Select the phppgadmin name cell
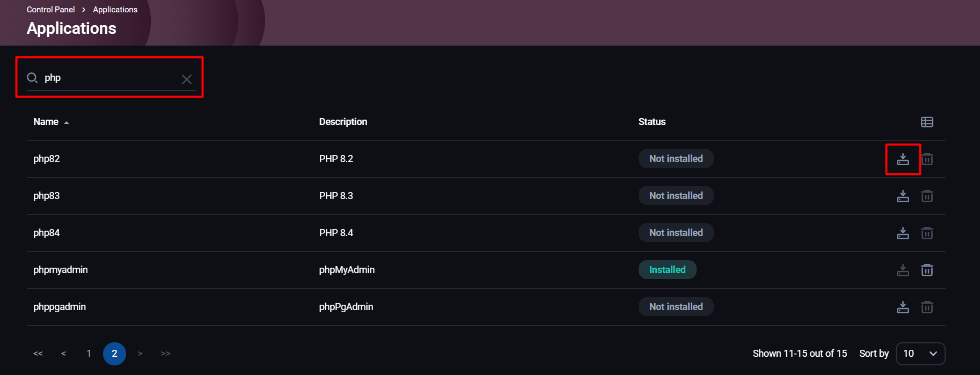Viewport: 980px width, 375px height. pos(60,307)
